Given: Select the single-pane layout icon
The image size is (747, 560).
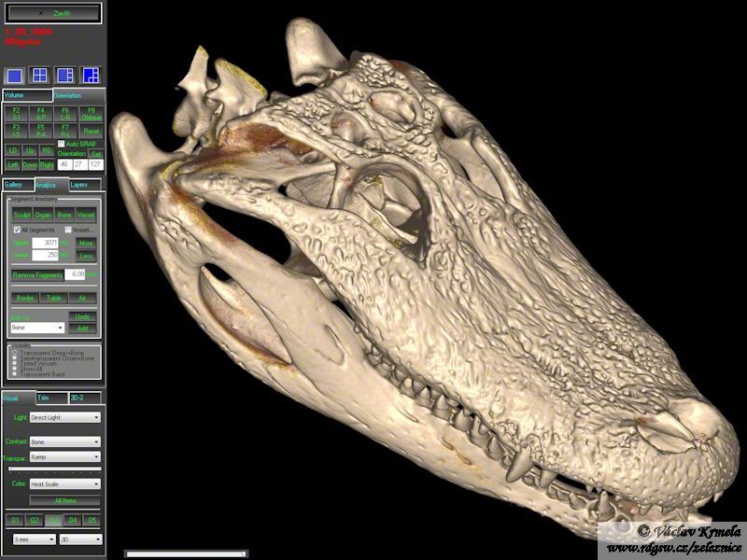Looking at the screenshot, I should pyautogui.click(x=14, y=76).
